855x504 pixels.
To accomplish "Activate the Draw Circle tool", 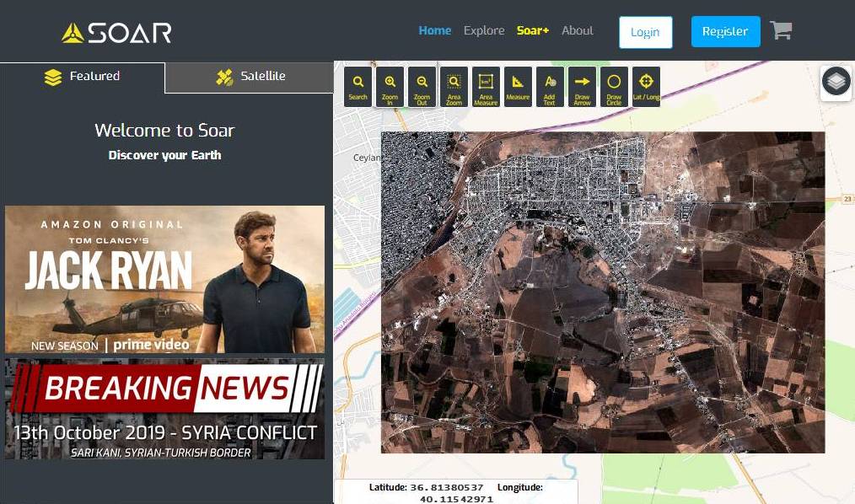I will click(x=614, y=87).
